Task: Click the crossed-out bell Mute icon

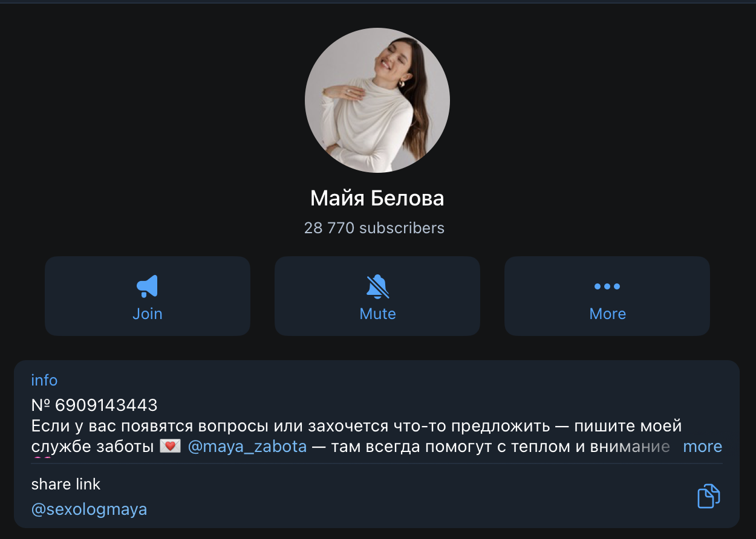Action: tap(377, 286)
